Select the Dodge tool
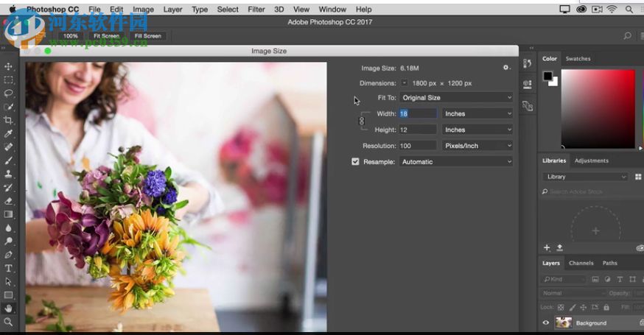 tap(8, 241)
